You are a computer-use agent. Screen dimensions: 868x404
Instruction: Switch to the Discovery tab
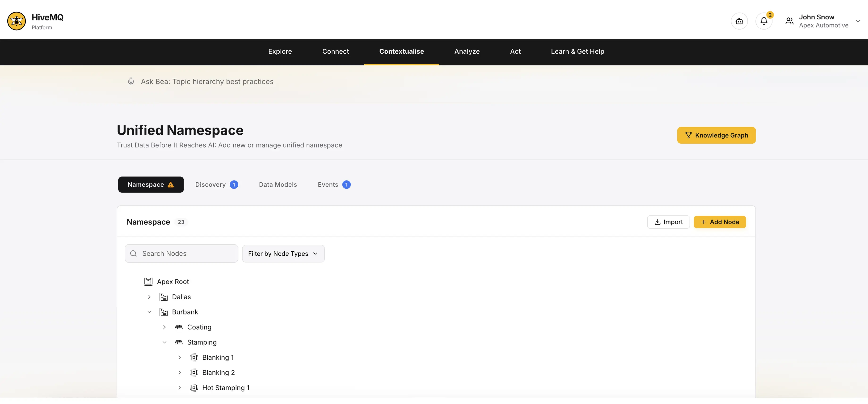(x=217, y=185)
